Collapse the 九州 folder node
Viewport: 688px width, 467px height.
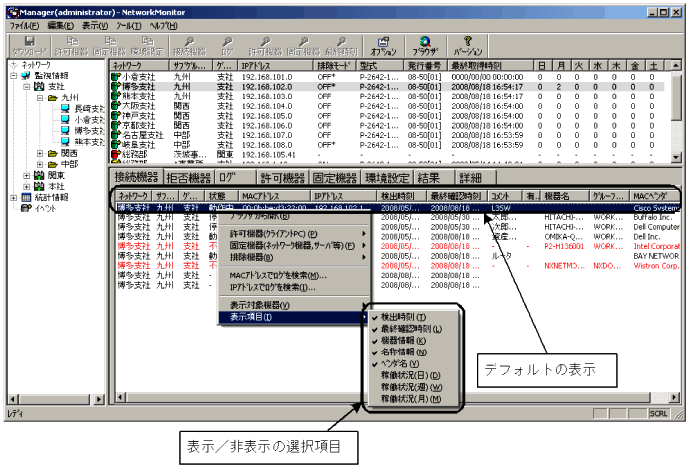pyautogui.click(x=40, y=97)
